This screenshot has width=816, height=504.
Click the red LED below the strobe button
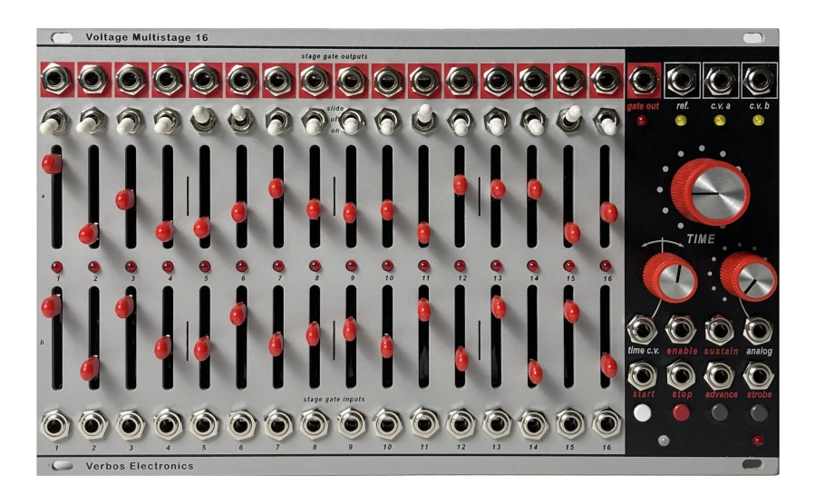point(758,441)
